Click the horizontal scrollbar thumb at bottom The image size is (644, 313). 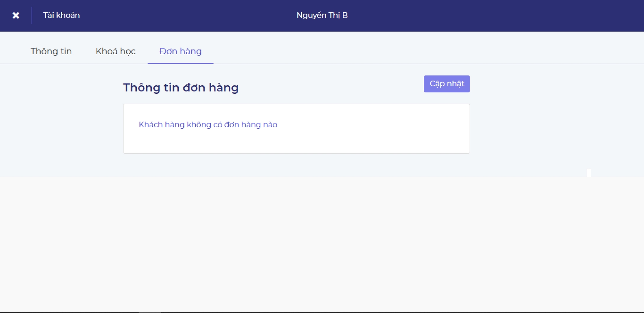150,312
